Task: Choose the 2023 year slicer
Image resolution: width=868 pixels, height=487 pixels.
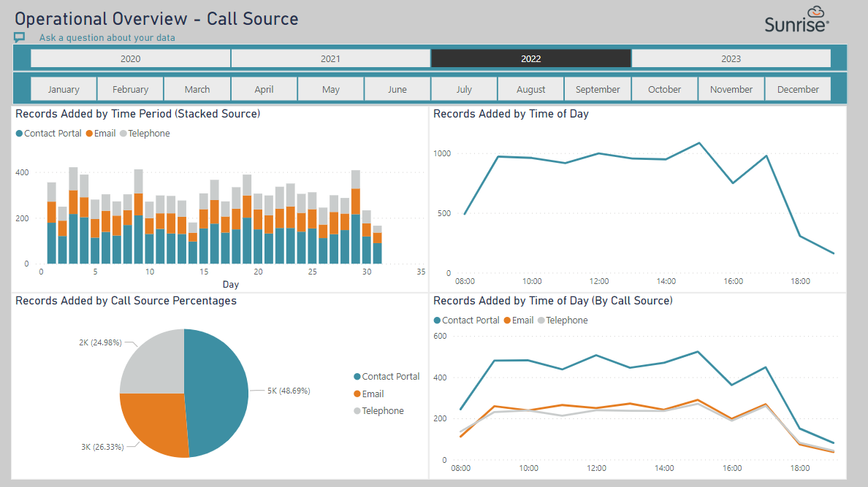Action: [731, 58]
